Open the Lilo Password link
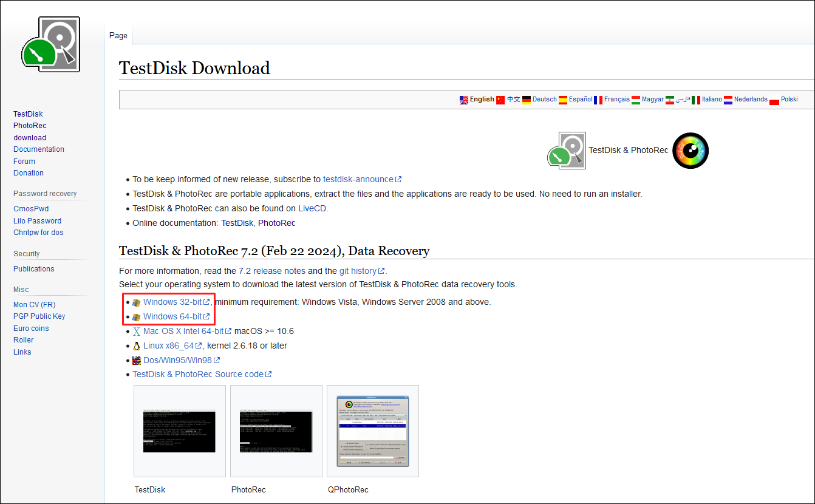 [x=38, y=221]
